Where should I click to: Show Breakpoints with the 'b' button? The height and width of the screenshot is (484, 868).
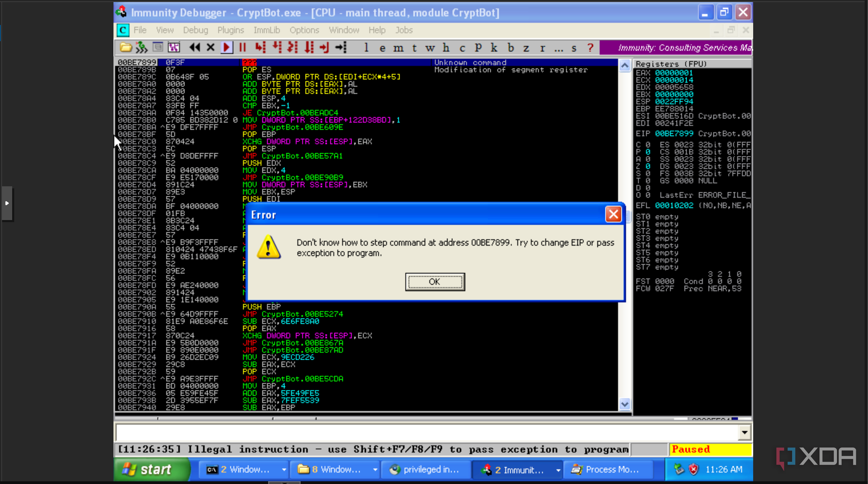click(511, 48)
